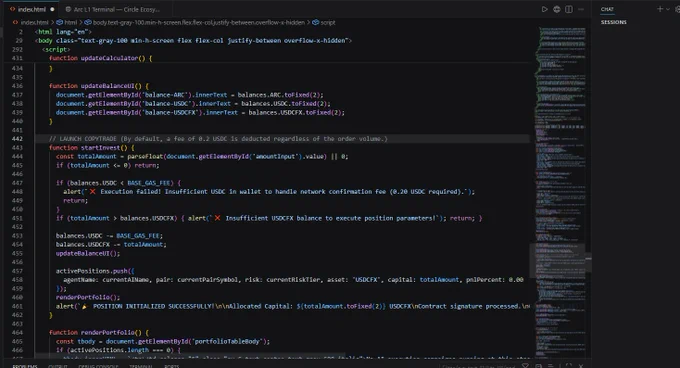
Task: Split the editor to the right
Action: [x=569, y=9]
